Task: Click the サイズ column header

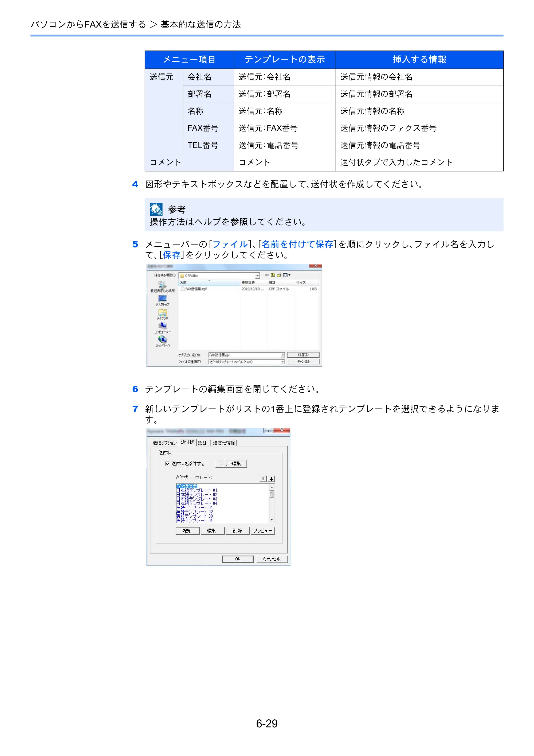Action: tap(306, 282)
